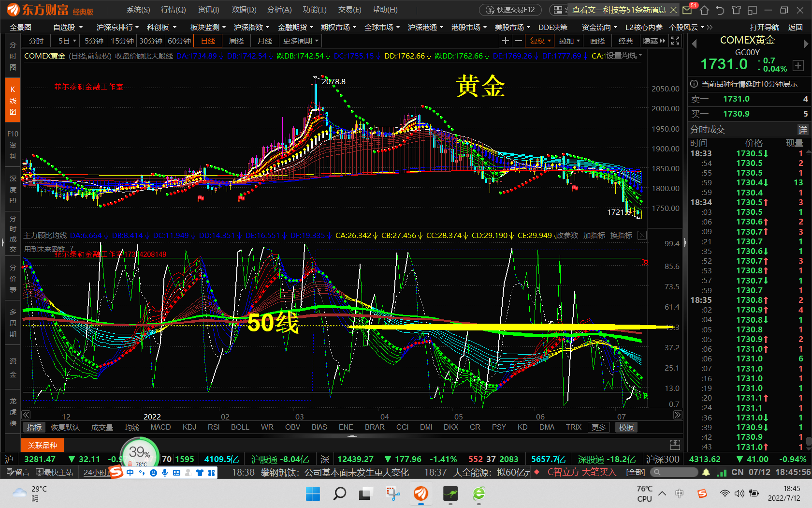Screen dimensions: 812x508
Task: Toggle the 指标 indicator button
Action: pyautogui.click(x=34, y=427)
